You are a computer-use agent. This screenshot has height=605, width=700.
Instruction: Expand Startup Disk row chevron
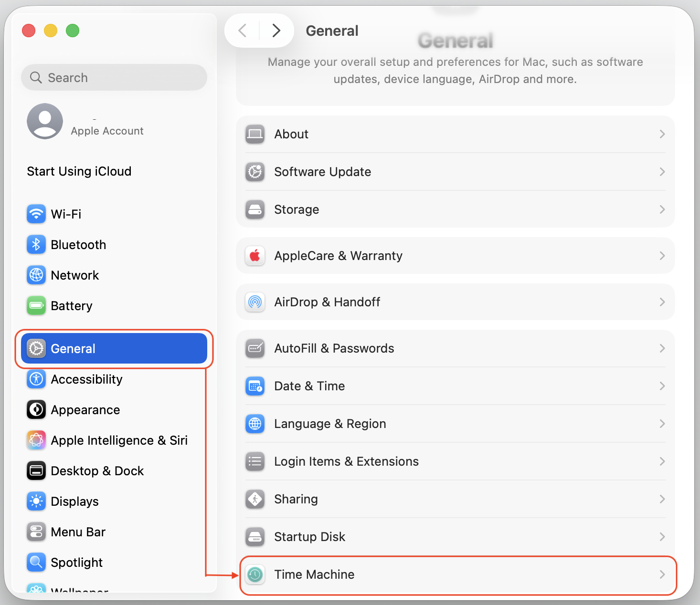pyautogui.click(x=662, y=537)
